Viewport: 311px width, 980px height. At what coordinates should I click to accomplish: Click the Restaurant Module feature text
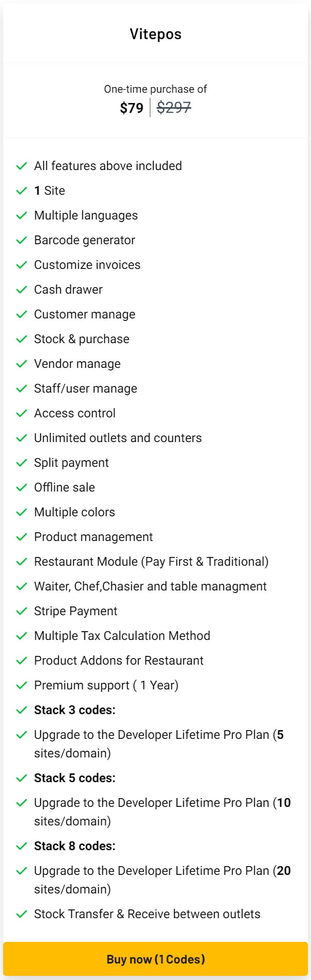pos(151,562)
